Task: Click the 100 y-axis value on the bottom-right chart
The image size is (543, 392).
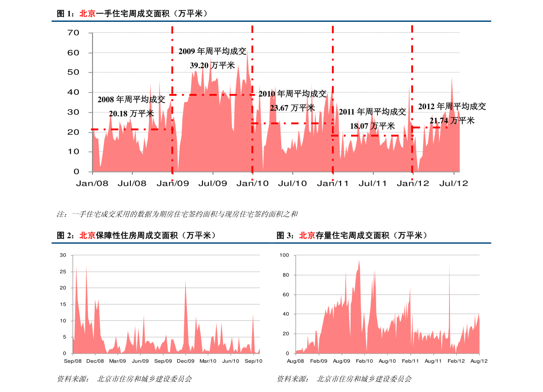Action: click(284, 255)
